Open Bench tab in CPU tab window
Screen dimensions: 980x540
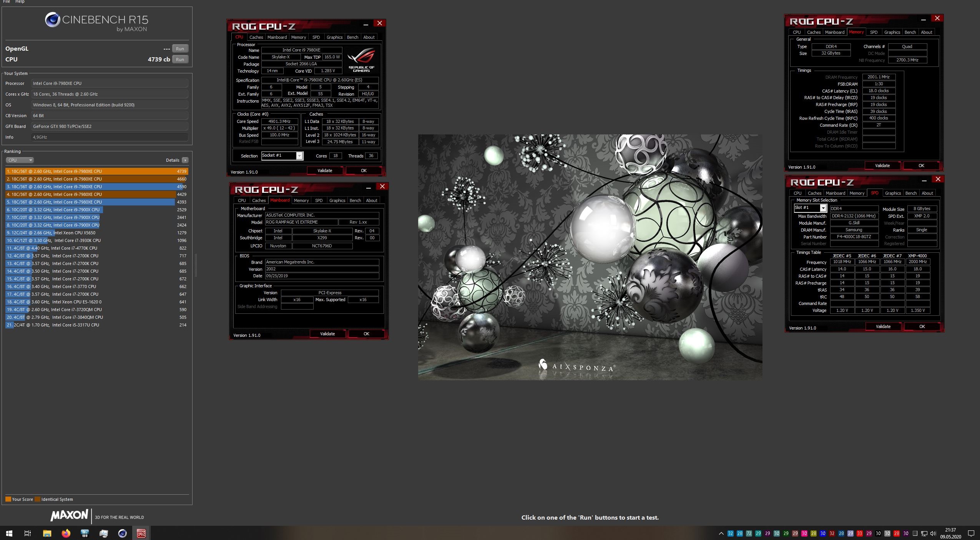[352, 37]
